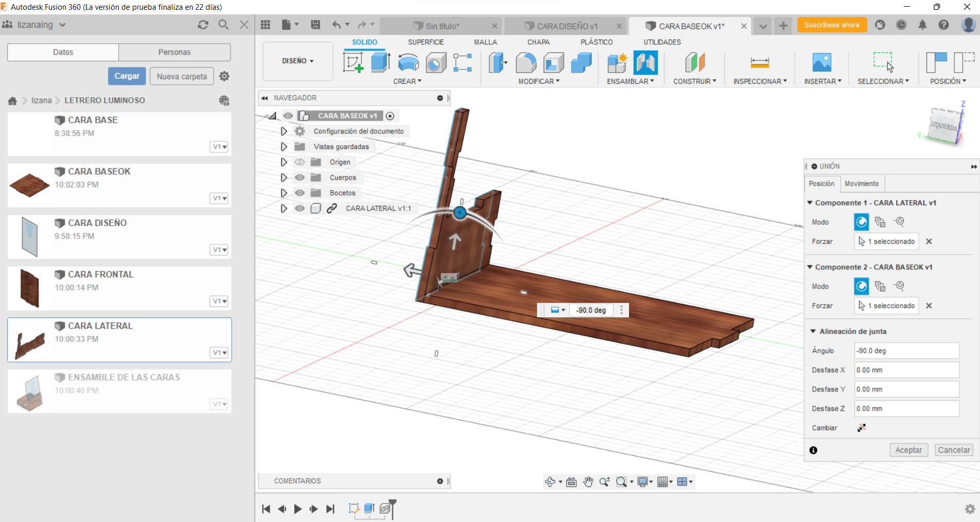Select the Joint tool in Ensamblar
This screenshot has width=980, height=522.
coord(645,63)
